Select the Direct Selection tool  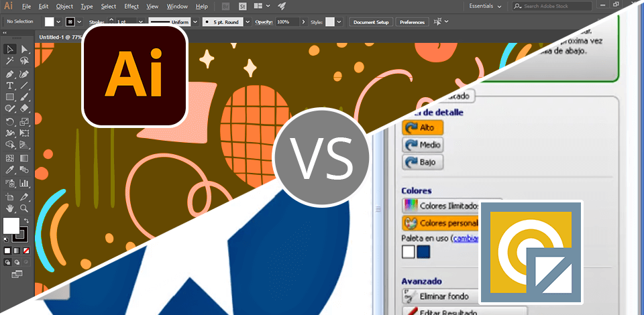[x=24, y=49]
